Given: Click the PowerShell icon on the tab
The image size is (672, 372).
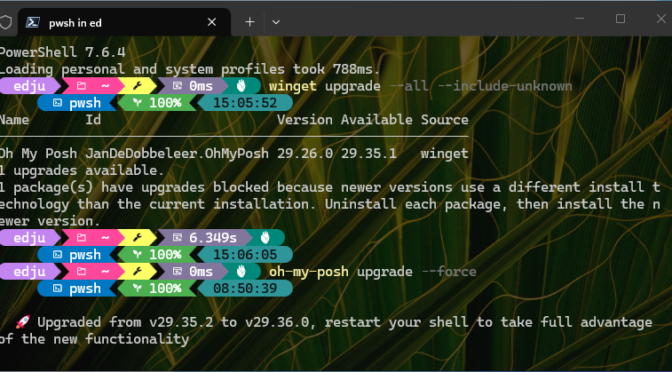Looking at the screenshot, I should [x=33, y=22].
